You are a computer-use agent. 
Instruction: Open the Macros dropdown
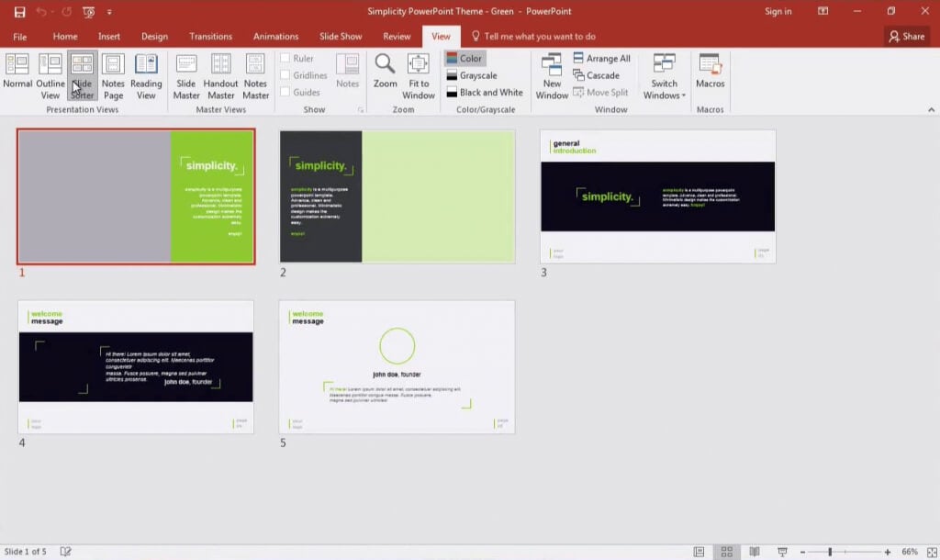pyautogui.click(x=710, y=72)
